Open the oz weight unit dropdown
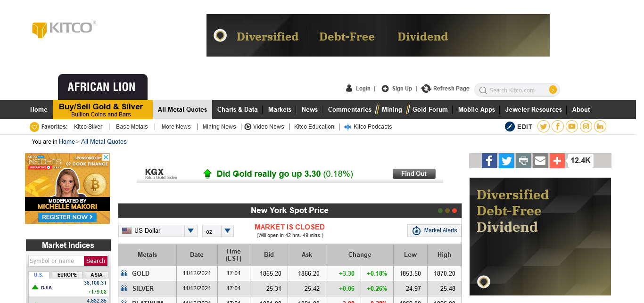644x303 pixels. pos(228,231)
